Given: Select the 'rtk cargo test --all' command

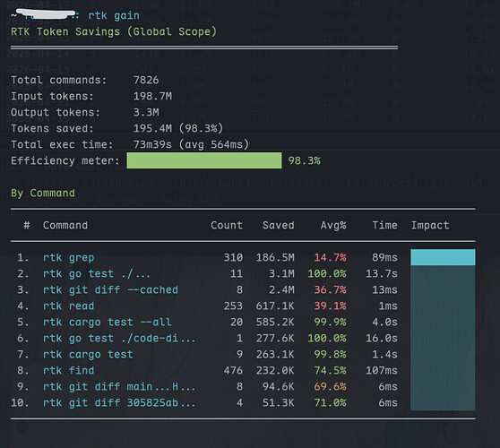Looking at the screenshot, I should [108, 322].
